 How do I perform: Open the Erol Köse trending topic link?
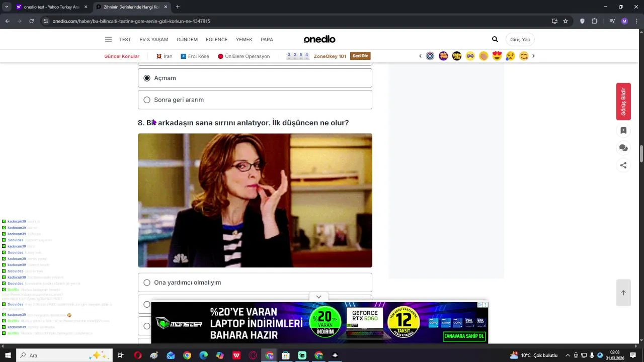[195, 56]
